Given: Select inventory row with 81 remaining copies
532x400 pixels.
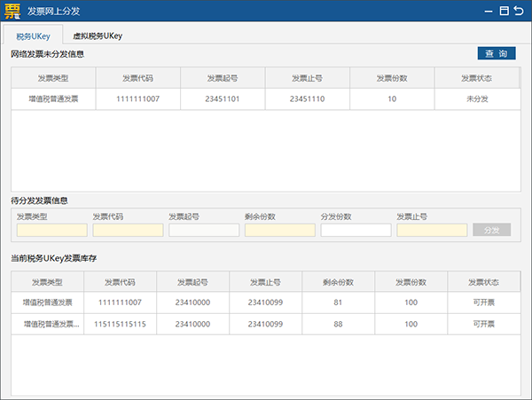Looking at the screenshot, I should click(265, 302).
